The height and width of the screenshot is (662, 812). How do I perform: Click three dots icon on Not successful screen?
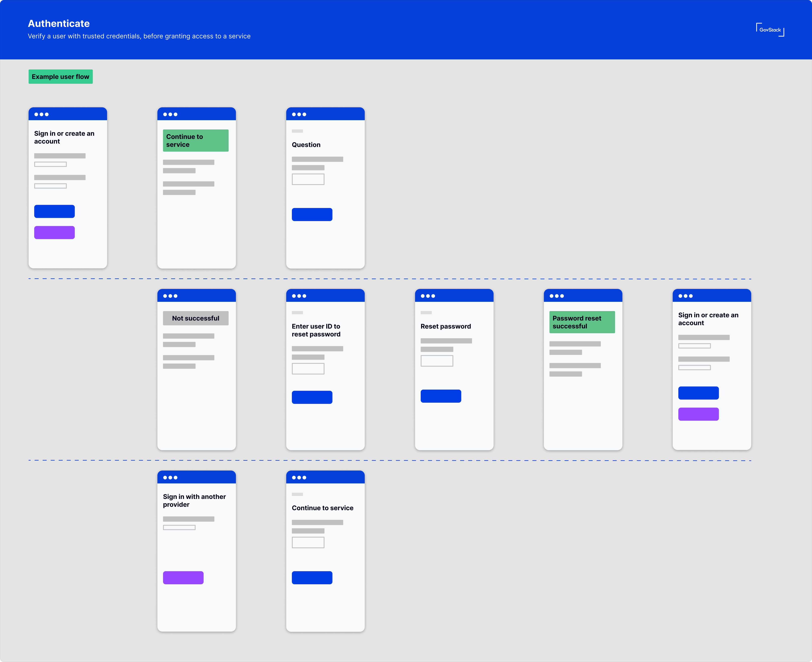(170, 296)
